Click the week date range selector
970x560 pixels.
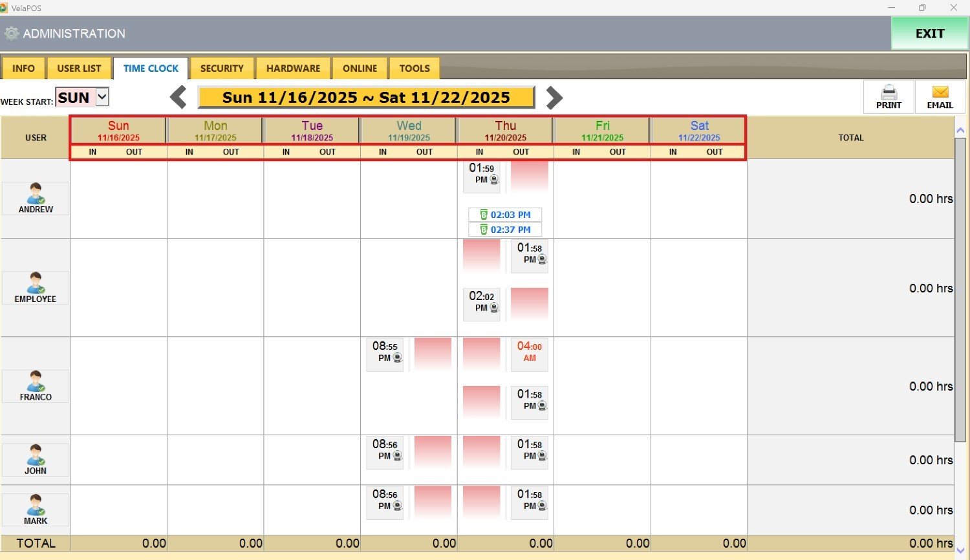tap(366, 98)
